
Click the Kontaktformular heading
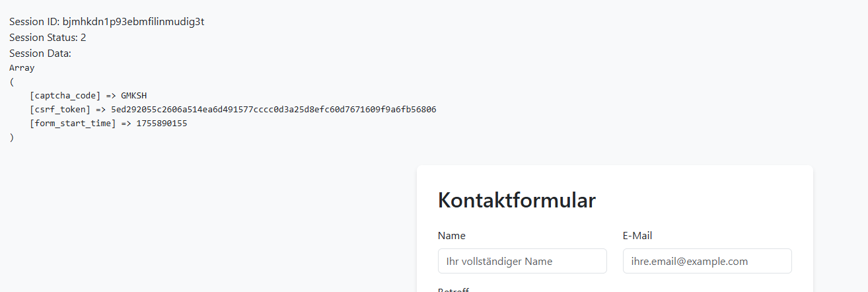517,200
